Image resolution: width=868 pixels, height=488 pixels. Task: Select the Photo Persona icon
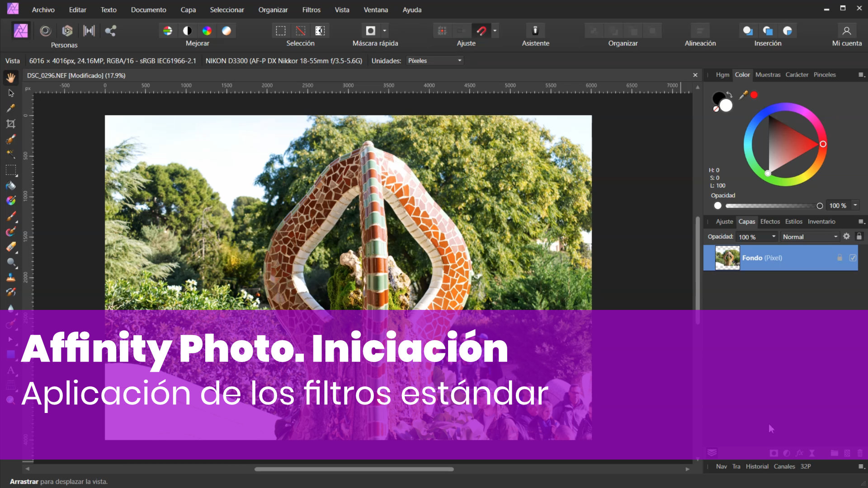(x=21, y=31)
